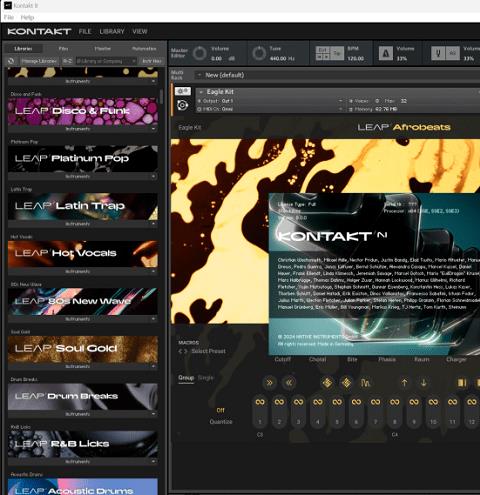The height and width of the screenshot is (495, 480).
Task: Click the A-Z sort button
Action: tap(67, 61)
